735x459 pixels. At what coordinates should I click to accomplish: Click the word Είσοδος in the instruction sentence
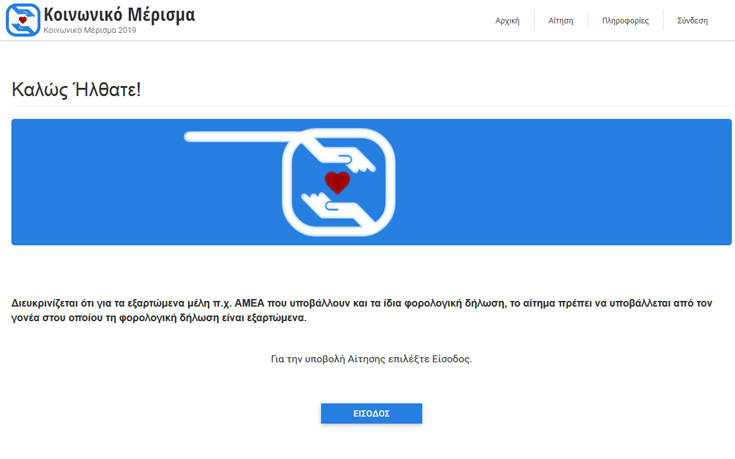(x=449, y=358)
